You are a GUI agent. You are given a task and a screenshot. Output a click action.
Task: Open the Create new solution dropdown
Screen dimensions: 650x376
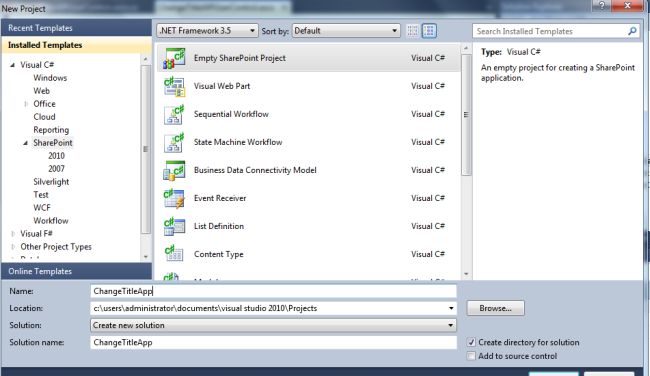[x=273, y=325]
